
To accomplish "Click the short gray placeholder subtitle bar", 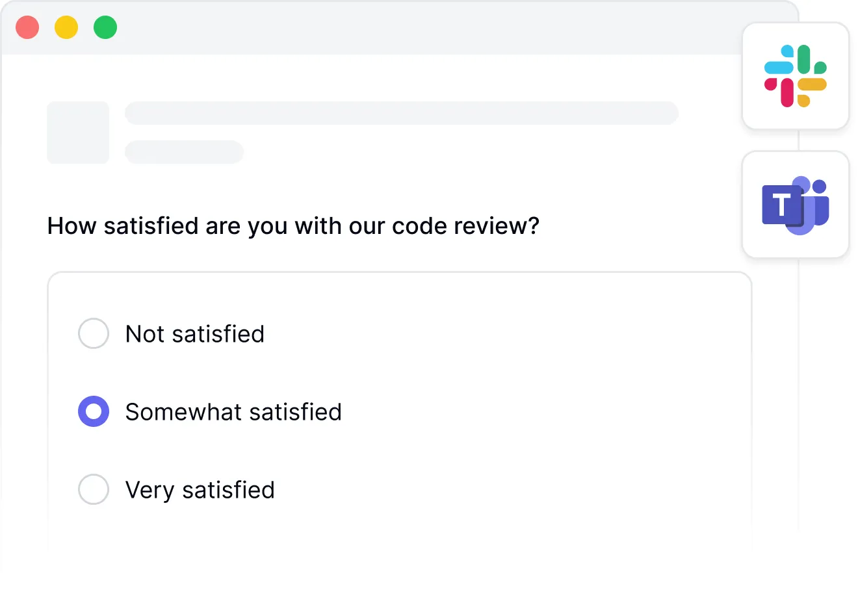I will click(184, 152).
